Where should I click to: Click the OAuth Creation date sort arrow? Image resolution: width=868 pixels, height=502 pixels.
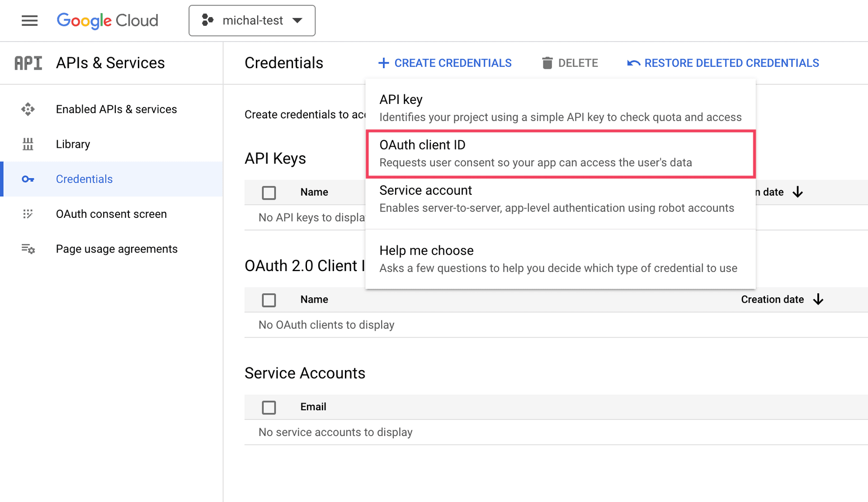coord(818,300)
